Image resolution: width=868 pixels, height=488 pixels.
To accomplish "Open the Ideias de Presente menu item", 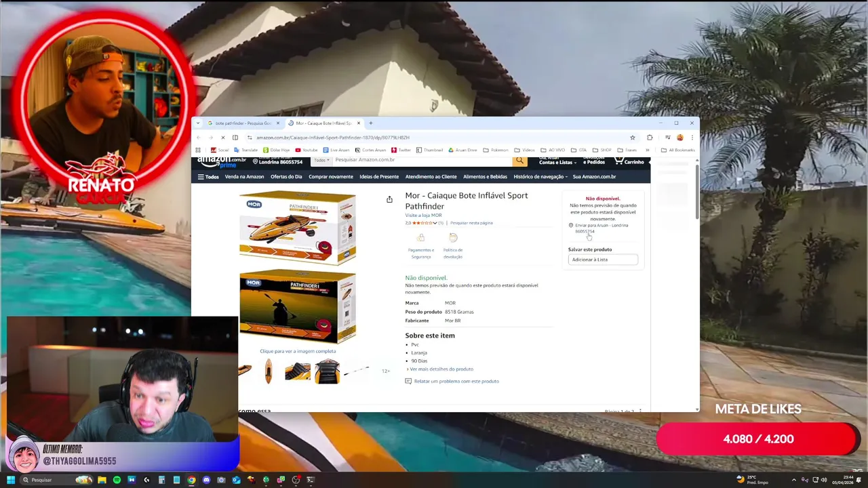I will pos(379,177).
